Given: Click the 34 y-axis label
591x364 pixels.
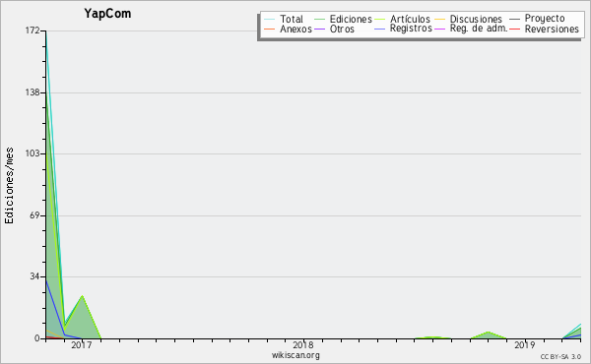Looking at the screenshot, I should (x=34, y=276).
